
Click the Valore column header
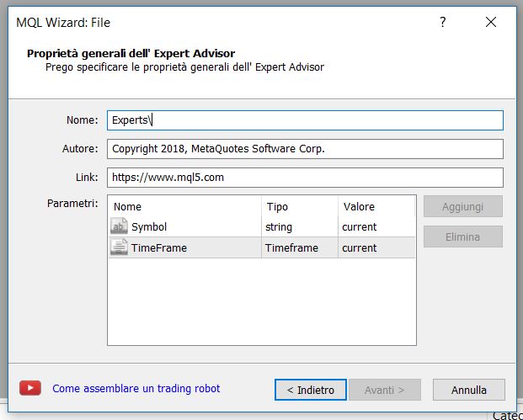coord(376,207)
